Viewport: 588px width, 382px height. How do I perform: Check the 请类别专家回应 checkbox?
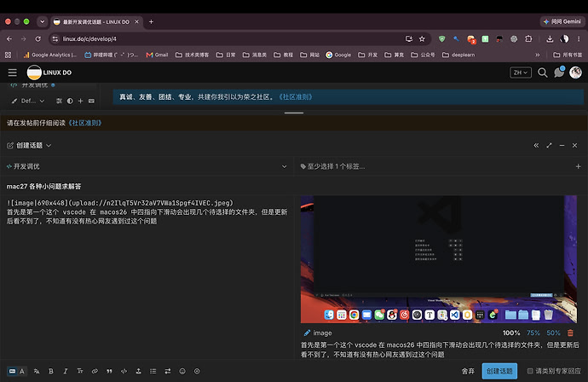point(530,371)
